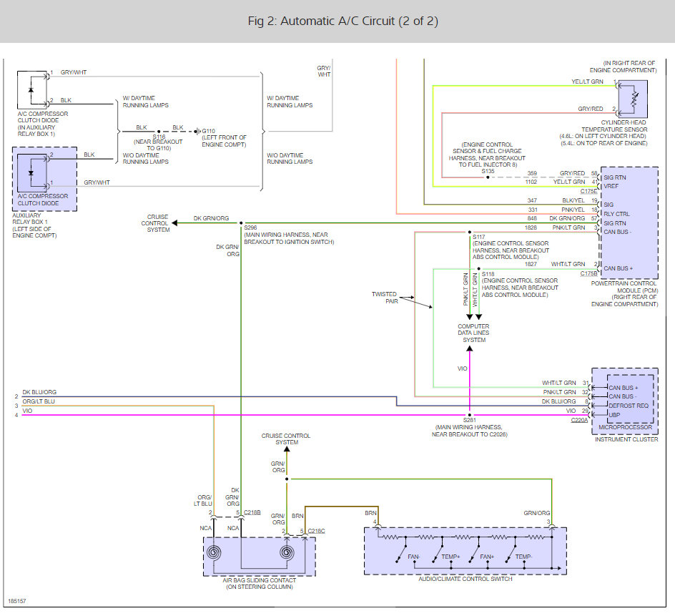Click the diode symbol inside Auxiliary Relay Box 1
The width and height of the screenshot is (675, 616).
tap(31, 173)
